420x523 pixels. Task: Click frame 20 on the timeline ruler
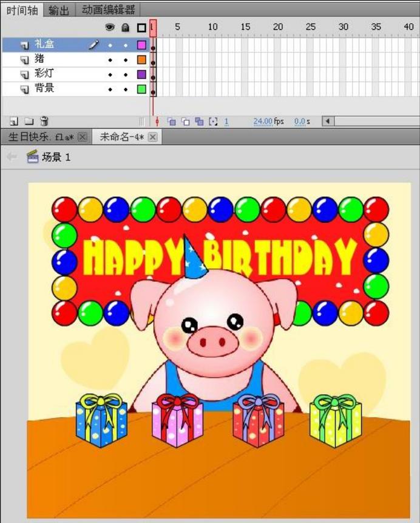point(278,27)
